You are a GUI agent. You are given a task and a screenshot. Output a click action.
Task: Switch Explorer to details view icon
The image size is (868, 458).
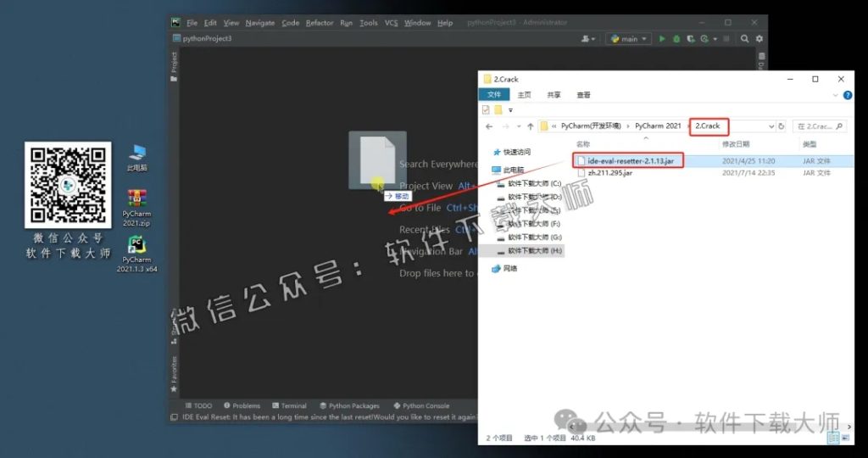834,438
